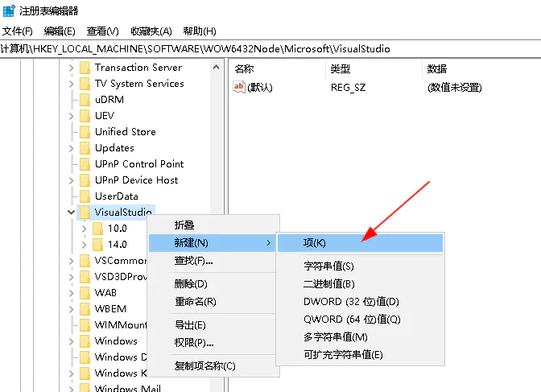The image size is (541, 392).
Task: Create a new 字符串值(S)
Action: [x=360, y=266]
